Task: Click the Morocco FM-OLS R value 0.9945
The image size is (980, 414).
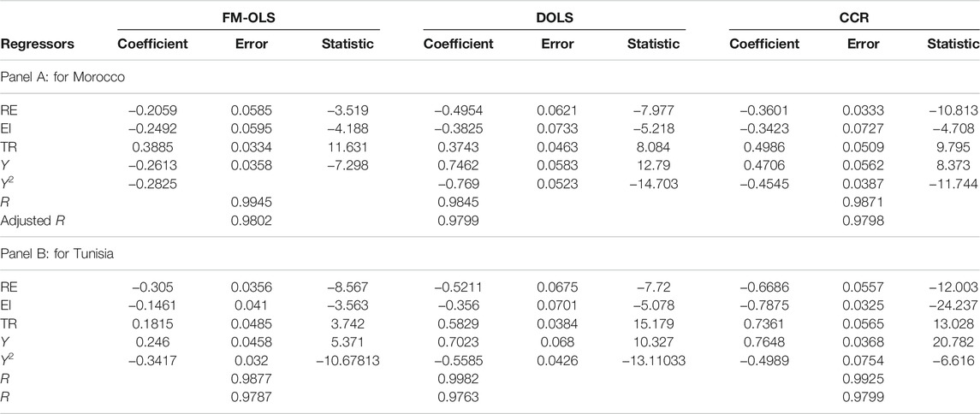Action: pyautogui.click(x=252, y=203)
